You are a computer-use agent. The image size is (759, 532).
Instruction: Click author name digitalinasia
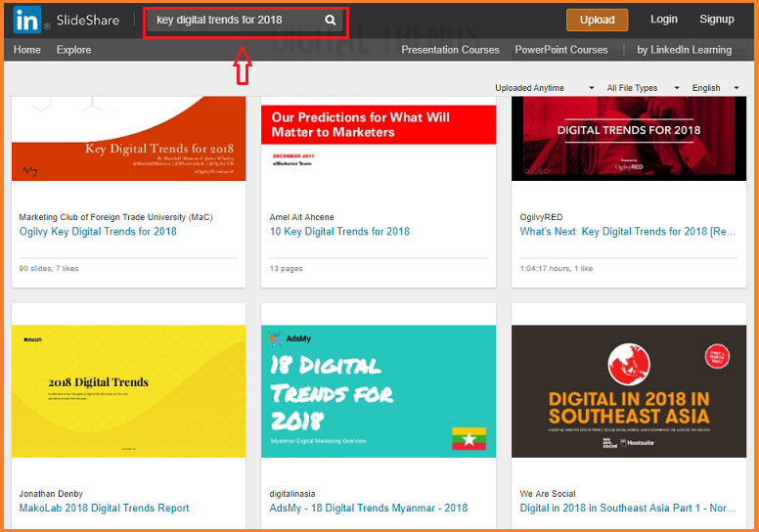click(292, 494)
